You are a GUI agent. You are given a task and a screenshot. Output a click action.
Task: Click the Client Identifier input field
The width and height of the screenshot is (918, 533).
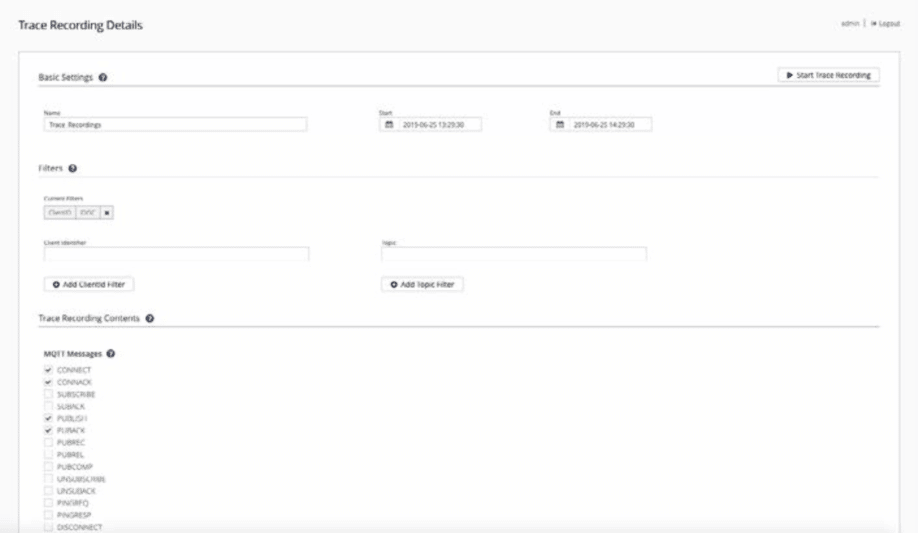(176, 255)
